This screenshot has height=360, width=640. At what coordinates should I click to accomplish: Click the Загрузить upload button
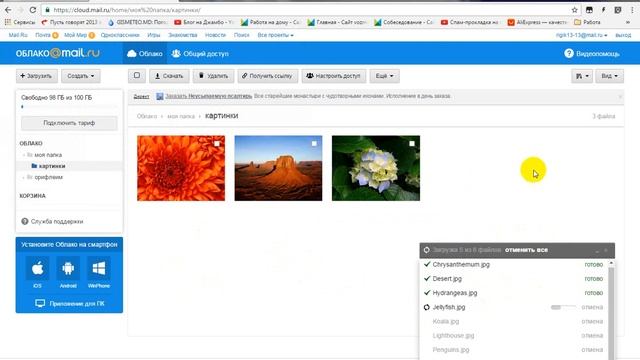(x=36, y=76)
